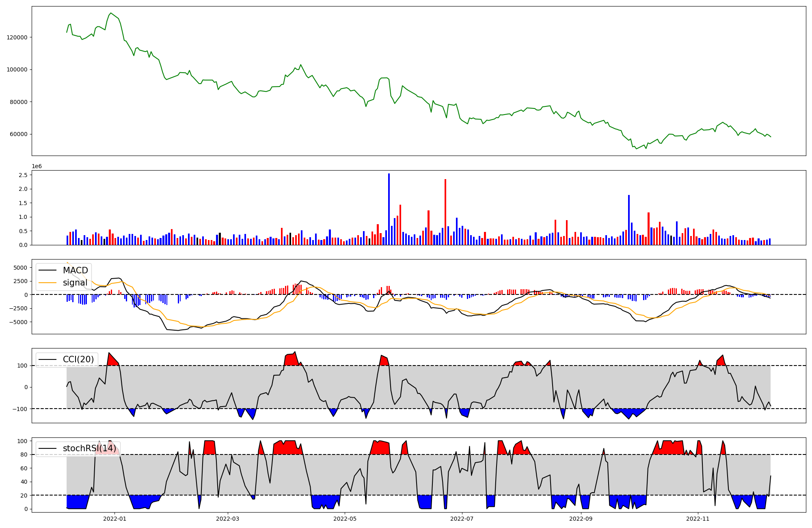Click the 5000 tick label on MACD axis

[20, 268]
